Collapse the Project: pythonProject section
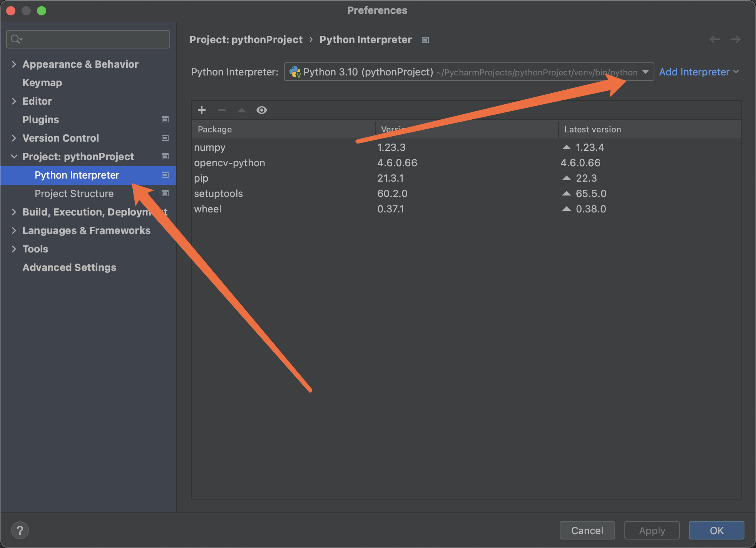 (x=14, y=157)
